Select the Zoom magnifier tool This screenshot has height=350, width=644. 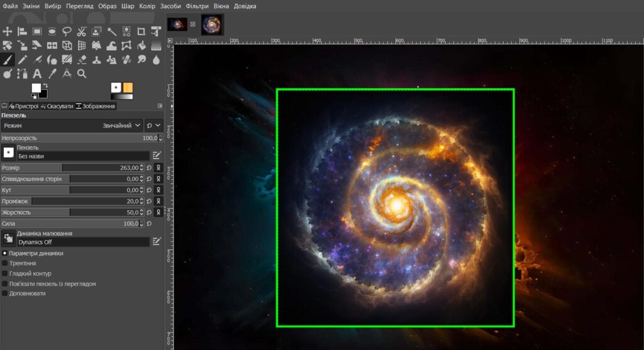click(82, 74)
